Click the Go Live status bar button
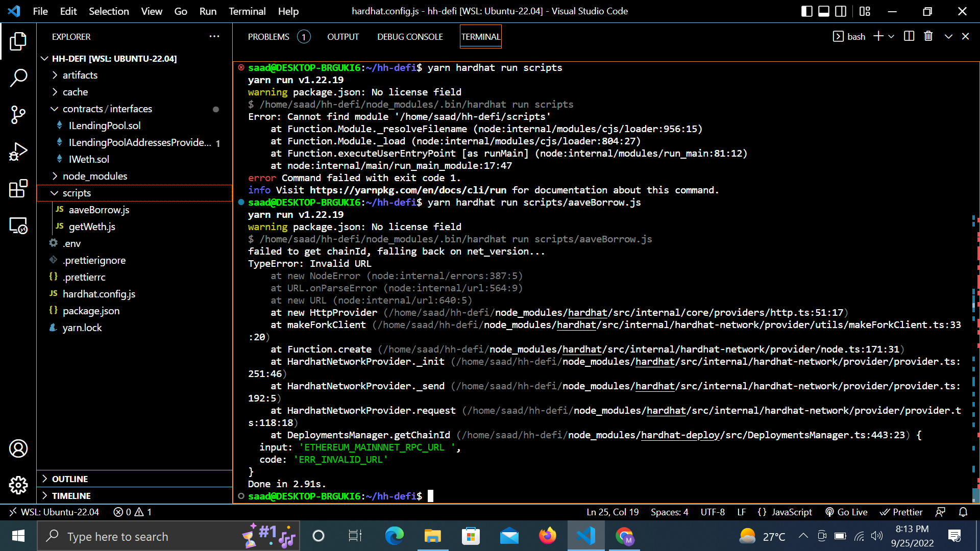The image size is (980, 551). point(846,512)
